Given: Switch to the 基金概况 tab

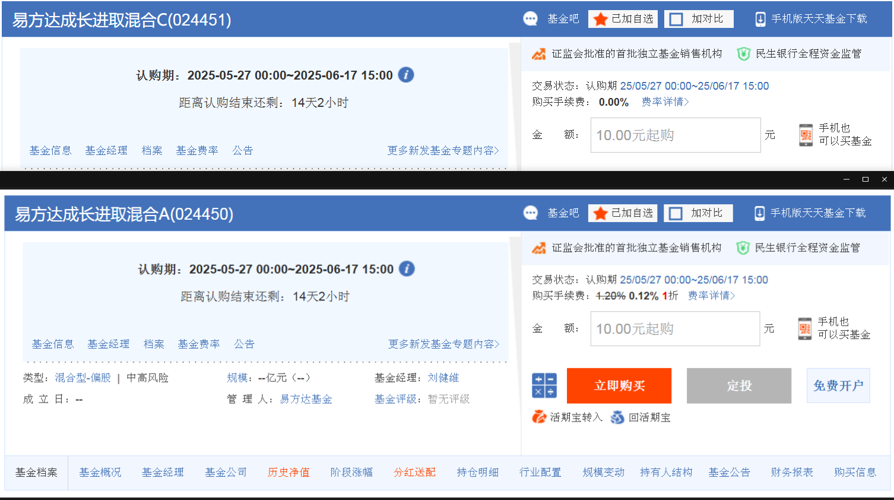Looking at the screenshot, I should tap(100, 473).
